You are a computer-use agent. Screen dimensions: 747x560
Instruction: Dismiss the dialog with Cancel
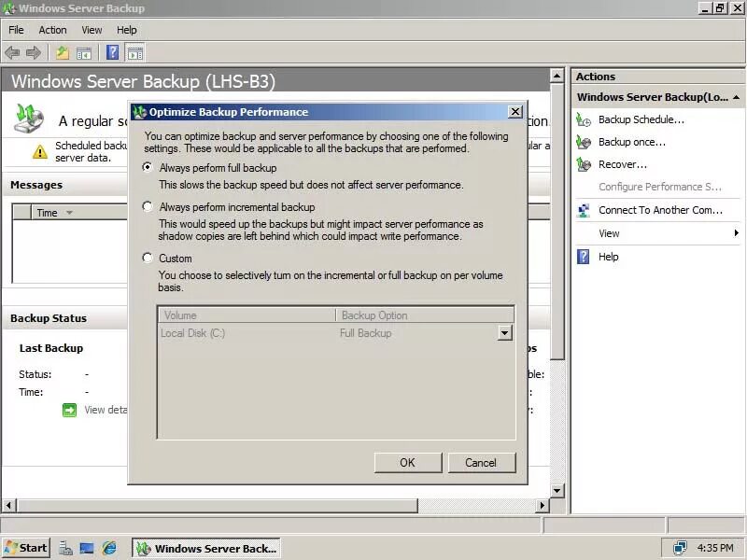click(x=482, y=462)
